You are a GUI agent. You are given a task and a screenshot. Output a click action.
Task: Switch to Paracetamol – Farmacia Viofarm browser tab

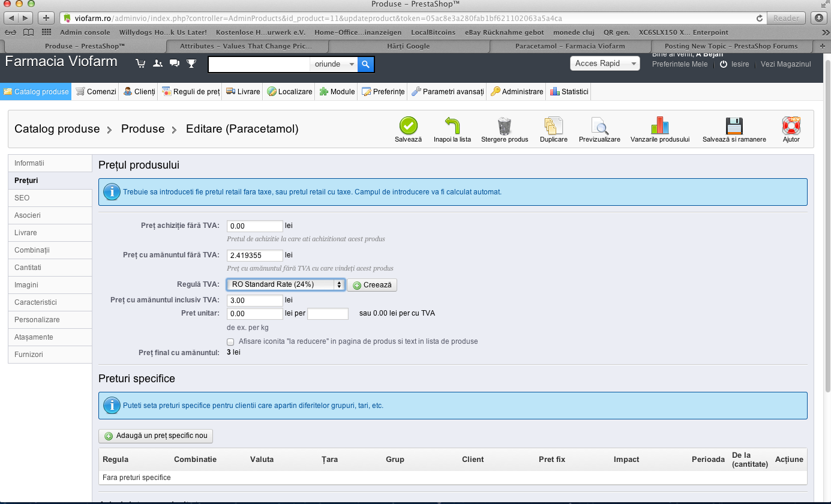(x=570, y=46)
